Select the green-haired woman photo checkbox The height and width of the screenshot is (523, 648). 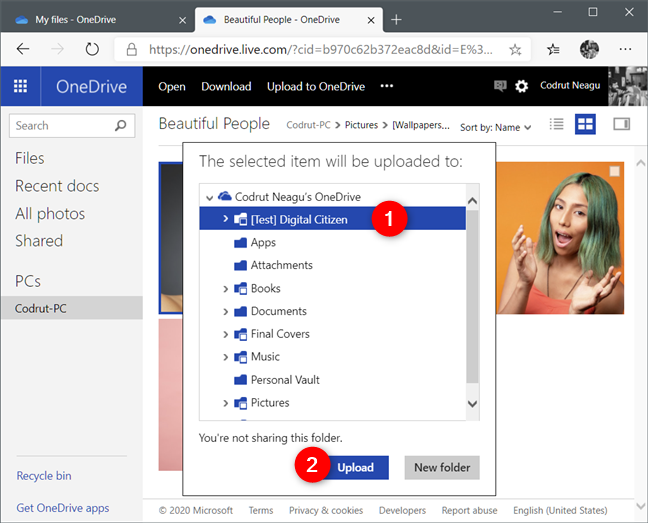point(615,171)
